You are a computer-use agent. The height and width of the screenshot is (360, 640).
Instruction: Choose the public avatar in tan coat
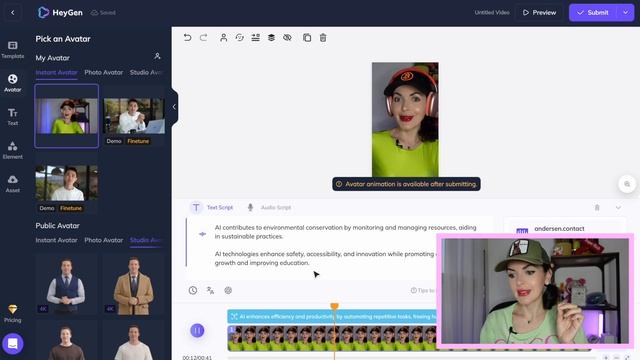[x=134, y=284]
